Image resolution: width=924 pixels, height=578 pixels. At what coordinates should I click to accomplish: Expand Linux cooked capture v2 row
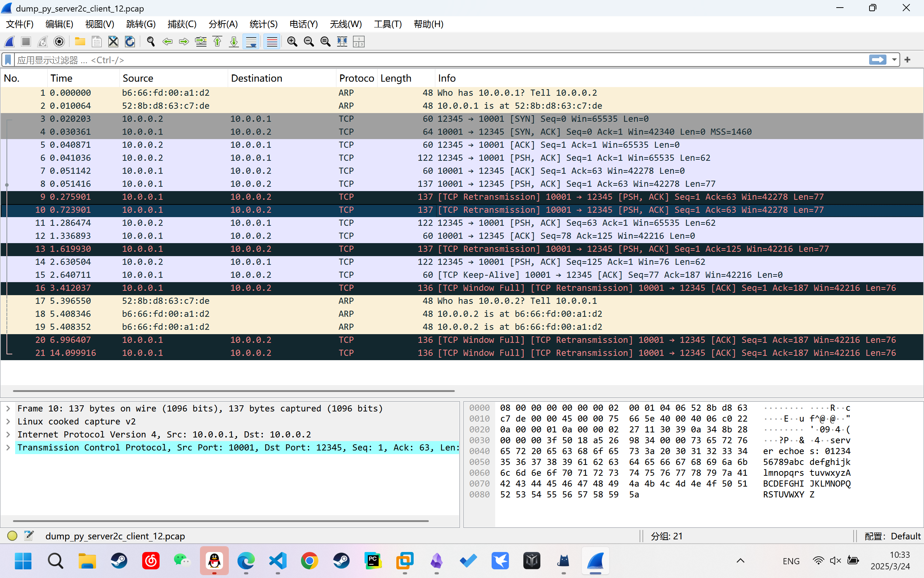click(x=8, y=422)
